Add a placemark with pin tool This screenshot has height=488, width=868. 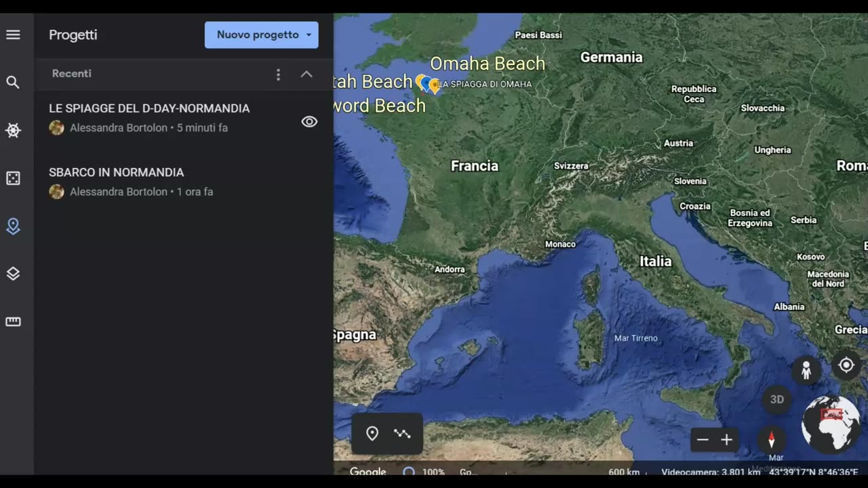pyautogui.click(x=372, y=434)
